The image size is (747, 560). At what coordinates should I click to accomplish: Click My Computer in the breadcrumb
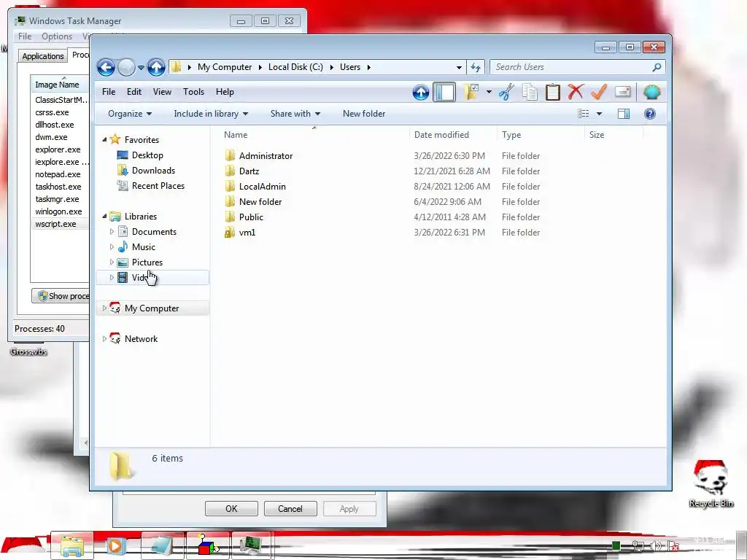225,67
